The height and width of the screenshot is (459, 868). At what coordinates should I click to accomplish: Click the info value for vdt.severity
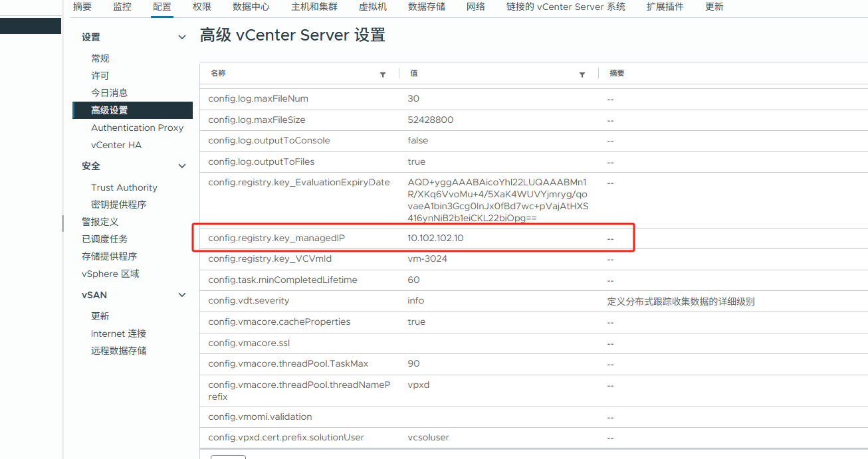coord(416,300)
